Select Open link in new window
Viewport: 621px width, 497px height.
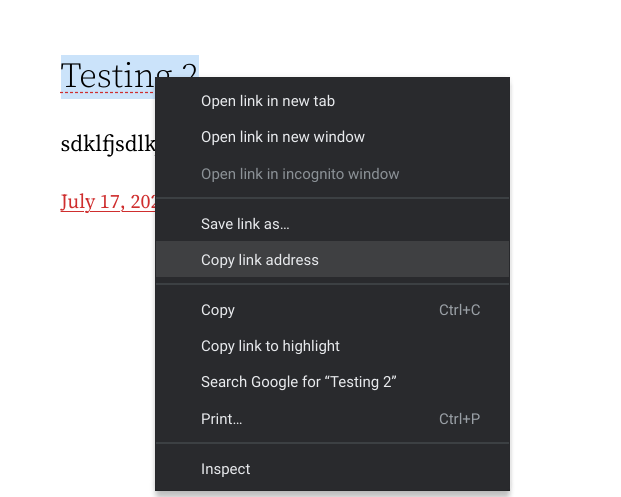pos(282,137)
